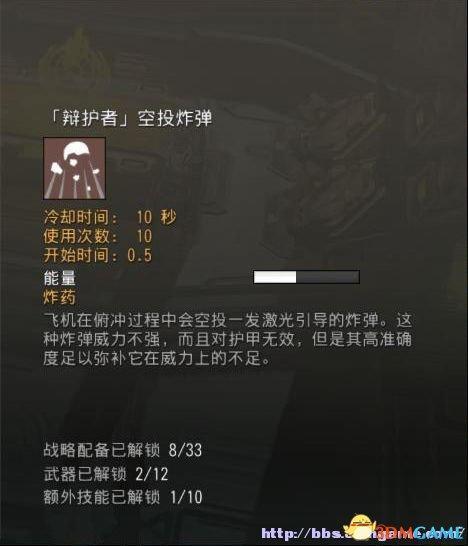Click the empty dark portion of power bar

coord(327,277)
